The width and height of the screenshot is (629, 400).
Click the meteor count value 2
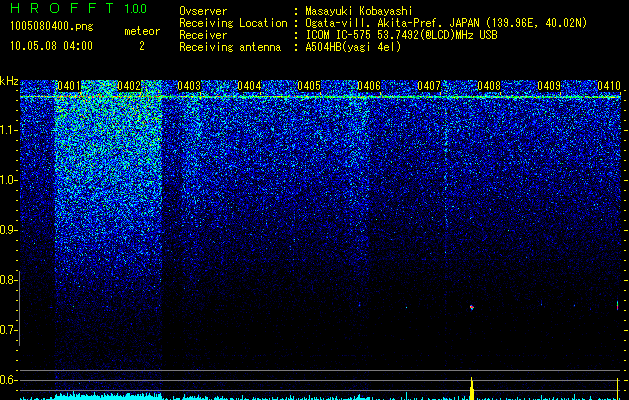coord(142,46)
